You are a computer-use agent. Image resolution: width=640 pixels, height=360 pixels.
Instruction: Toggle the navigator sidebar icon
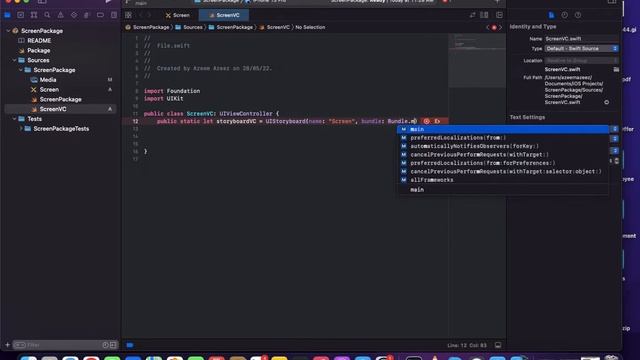42,2
